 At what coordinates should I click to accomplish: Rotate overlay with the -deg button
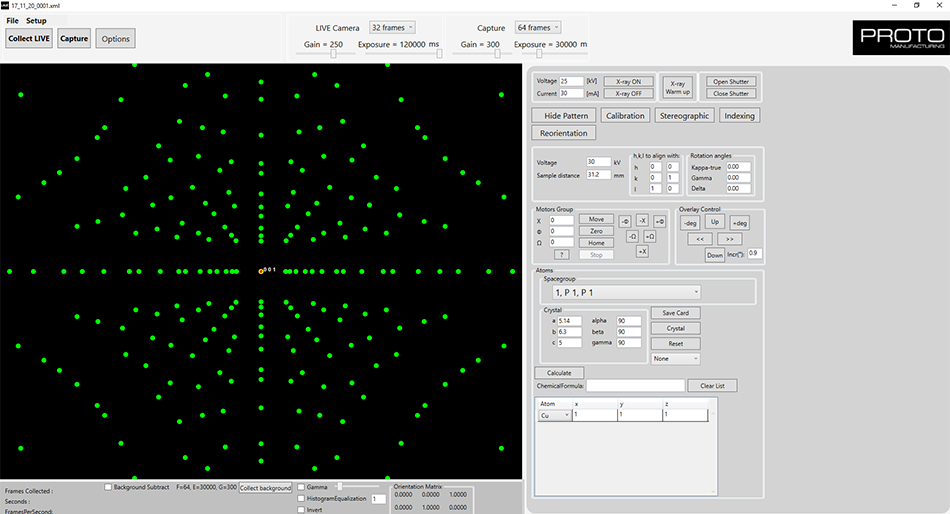pos(690,223)
